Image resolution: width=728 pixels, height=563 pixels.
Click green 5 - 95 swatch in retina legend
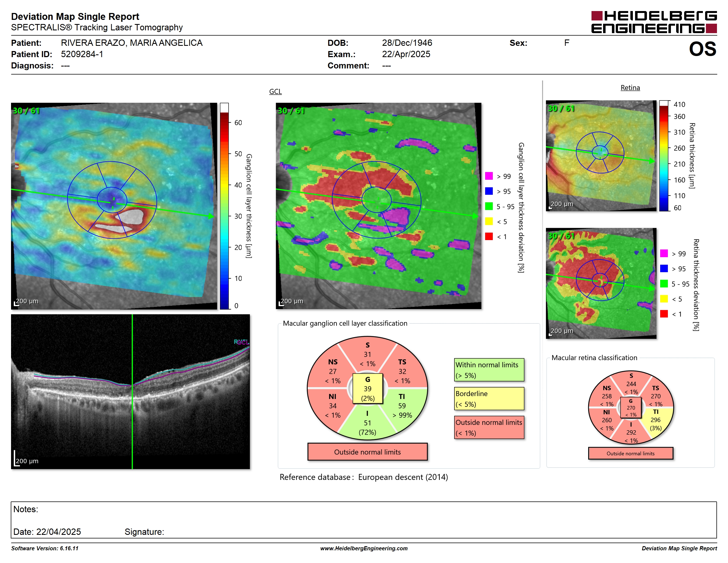click(664, 283)
